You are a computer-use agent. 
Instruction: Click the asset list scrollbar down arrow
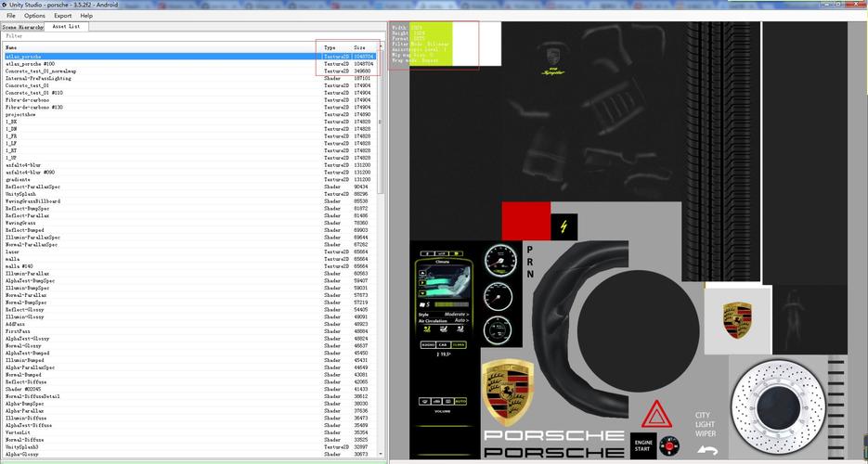pyautogui.click(x=381, y=454)
